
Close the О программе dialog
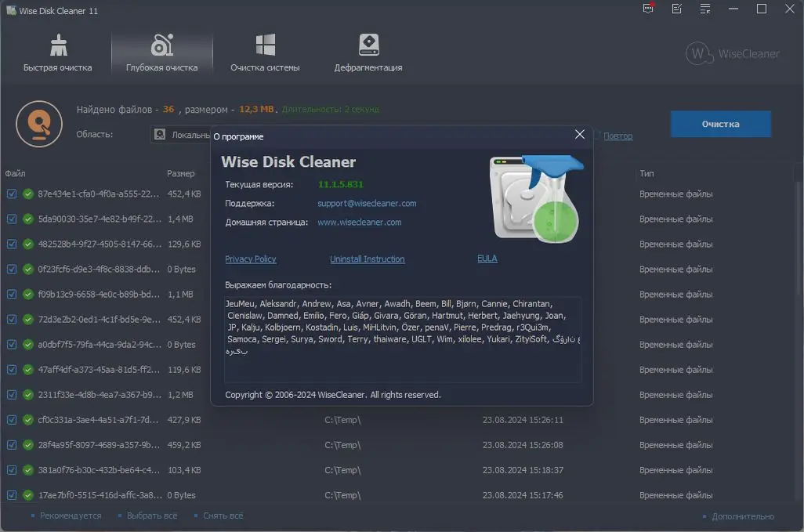580,134
